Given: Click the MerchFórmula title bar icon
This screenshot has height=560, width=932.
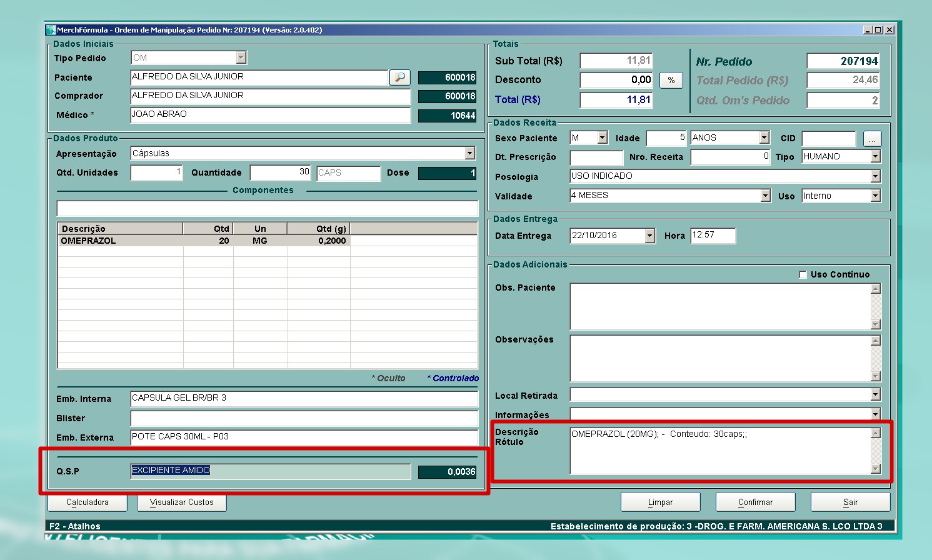Looking at the screenshot, I should pos(51,30).
